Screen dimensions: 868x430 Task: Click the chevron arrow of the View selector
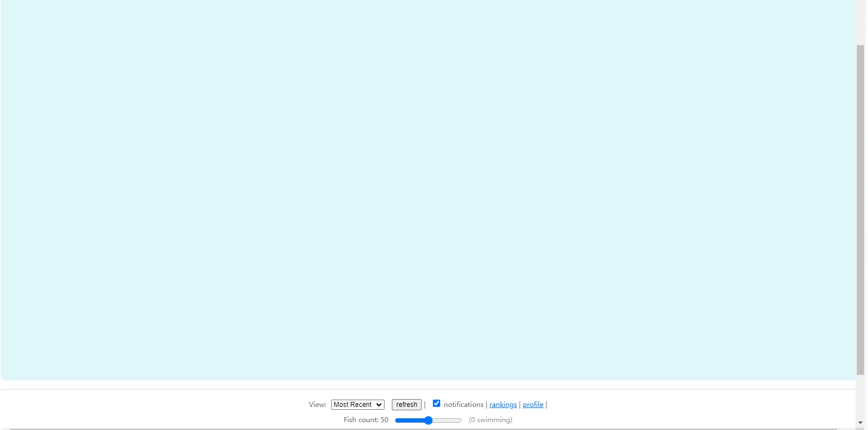point(379,405)
